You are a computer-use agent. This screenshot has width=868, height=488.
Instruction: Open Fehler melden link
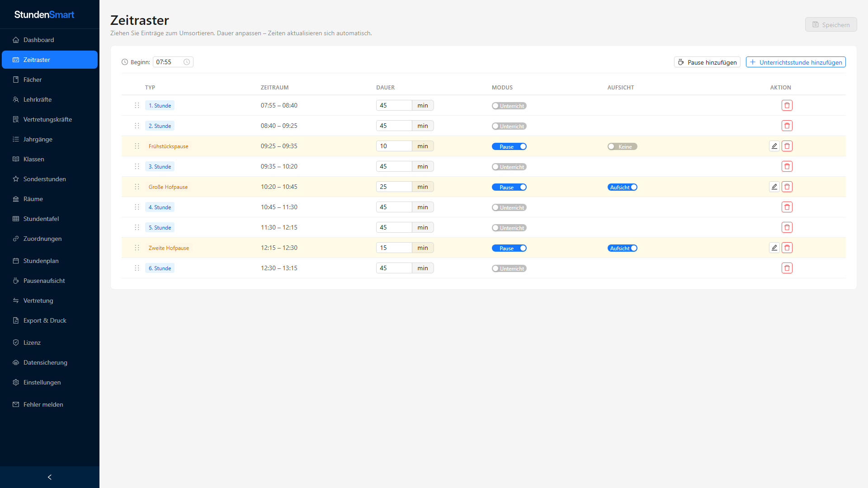pyautogui.click(x=50, y=404)
